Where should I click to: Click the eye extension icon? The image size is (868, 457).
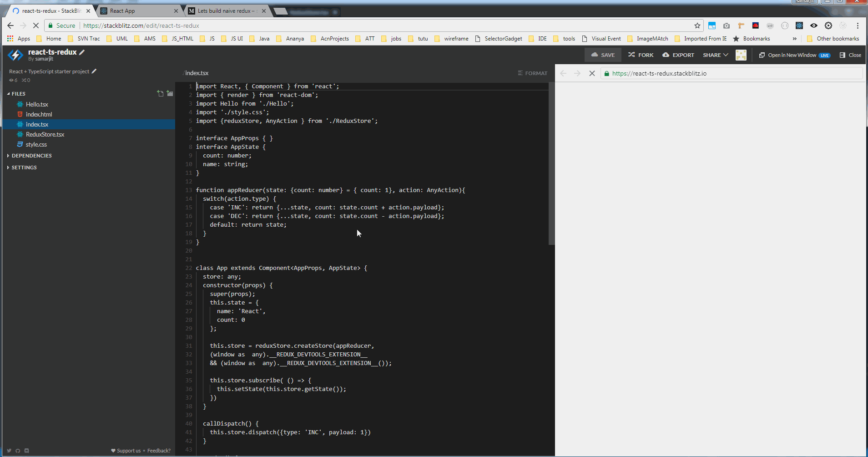(814, 25)
